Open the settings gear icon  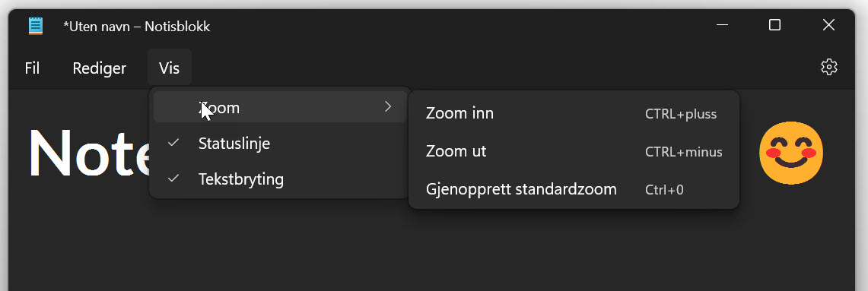coord(828,68)
